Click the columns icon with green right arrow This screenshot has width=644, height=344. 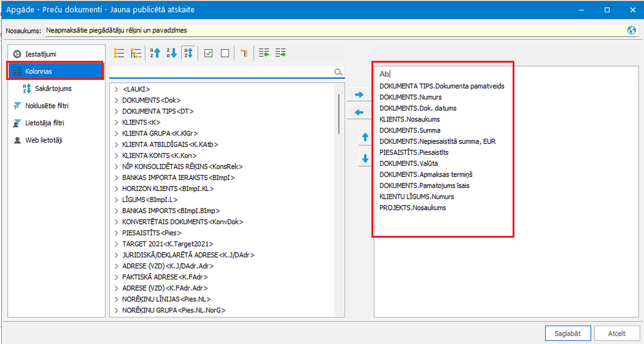[x=281, y=53]
